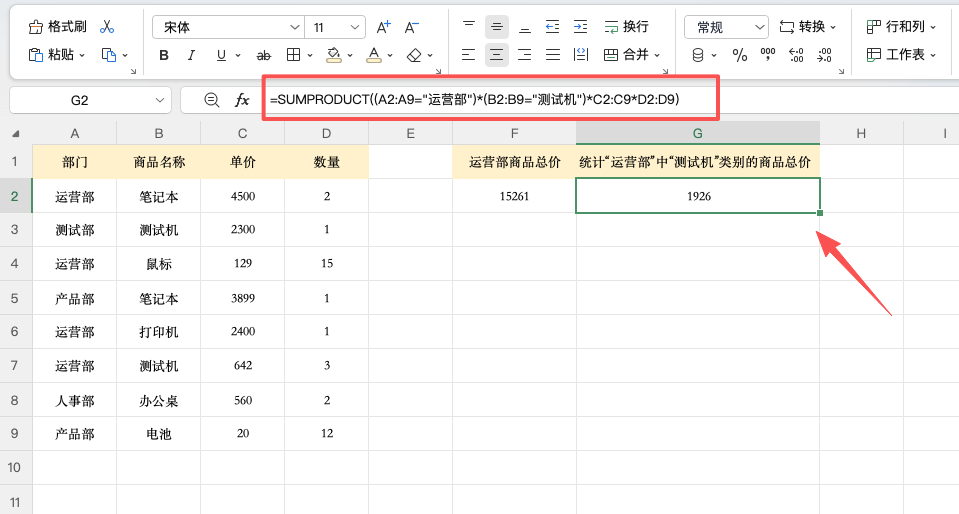Click cell A1 header 部门
Viewport: 959px width, 514px height.
click(75, 162)
